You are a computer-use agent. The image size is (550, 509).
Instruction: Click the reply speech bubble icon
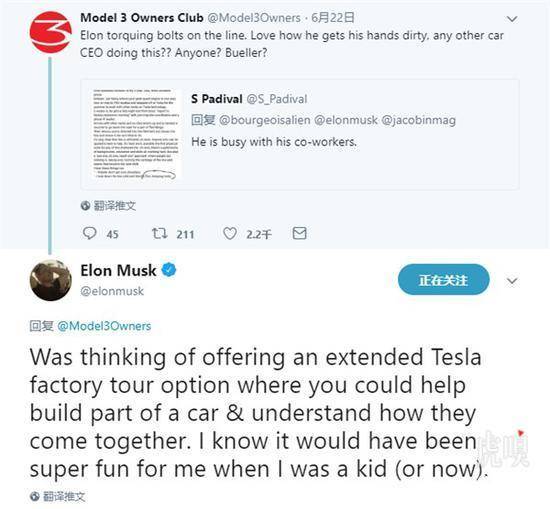click(89, 233)
